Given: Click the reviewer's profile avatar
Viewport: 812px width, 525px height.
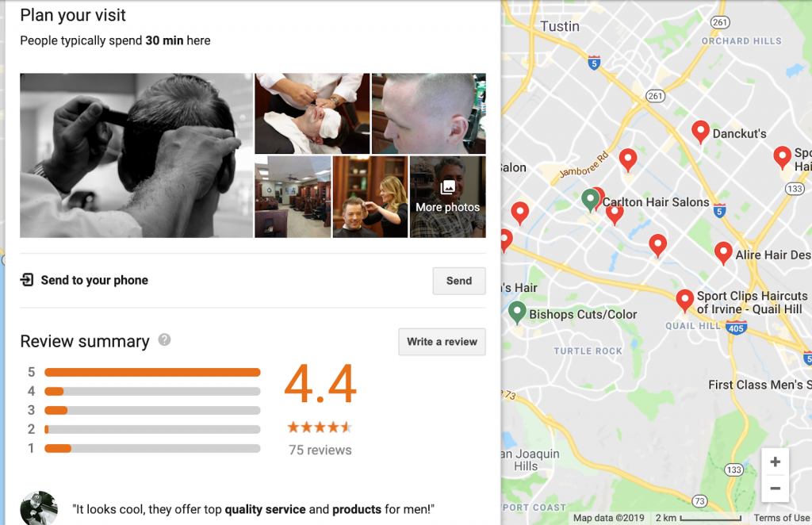Looking at the screenshot, I should [x=39, y=508].
